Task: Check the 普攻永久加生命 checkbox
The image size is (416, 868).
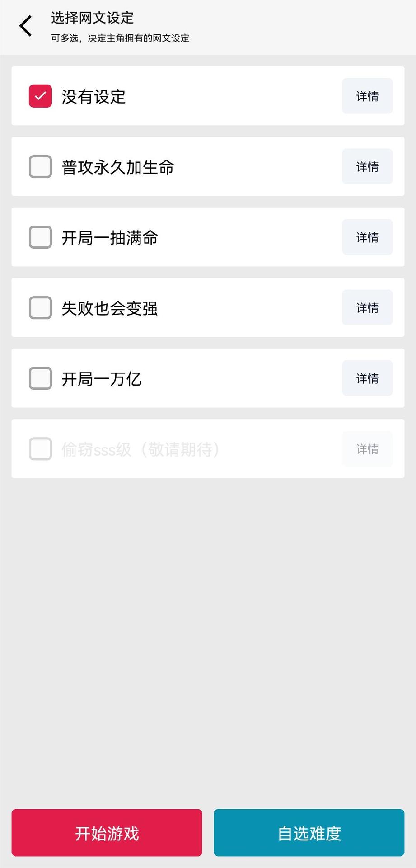Action: [x=40, y=167]
